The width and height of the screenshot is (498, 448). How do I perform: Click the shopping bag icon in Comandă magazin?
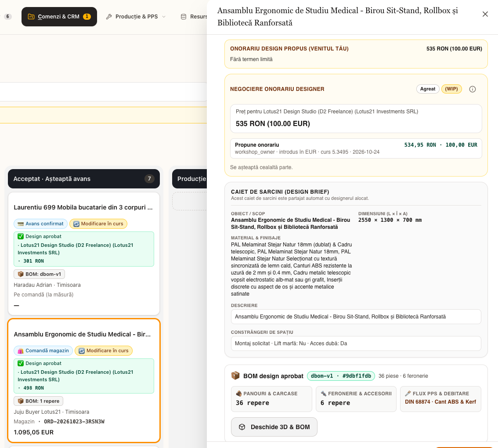coord(21,351)
